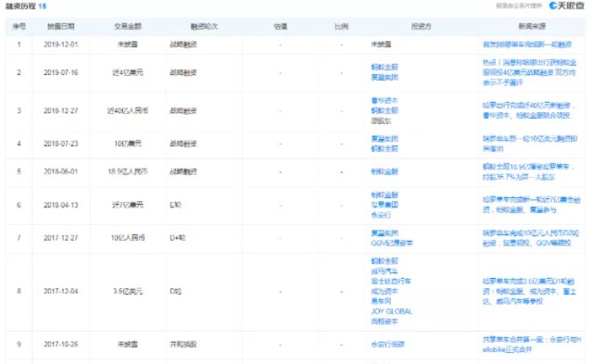This screenshot has height=364, width=593.
Task: Open the 共享单车合并第一案 news link
Action: pyautogui.click(x=531, y=345)
